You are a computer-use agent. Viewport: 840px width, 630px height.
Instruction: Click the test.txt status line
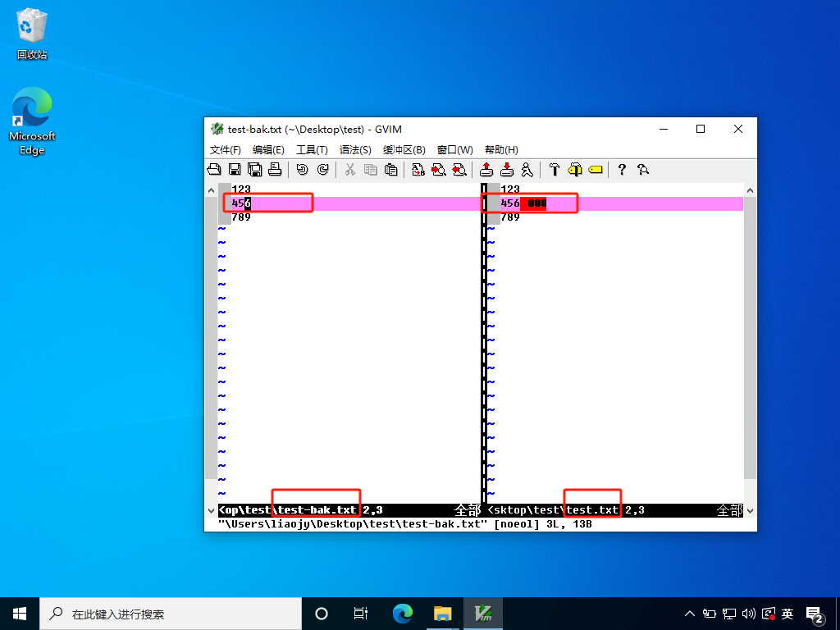point(592,510)
